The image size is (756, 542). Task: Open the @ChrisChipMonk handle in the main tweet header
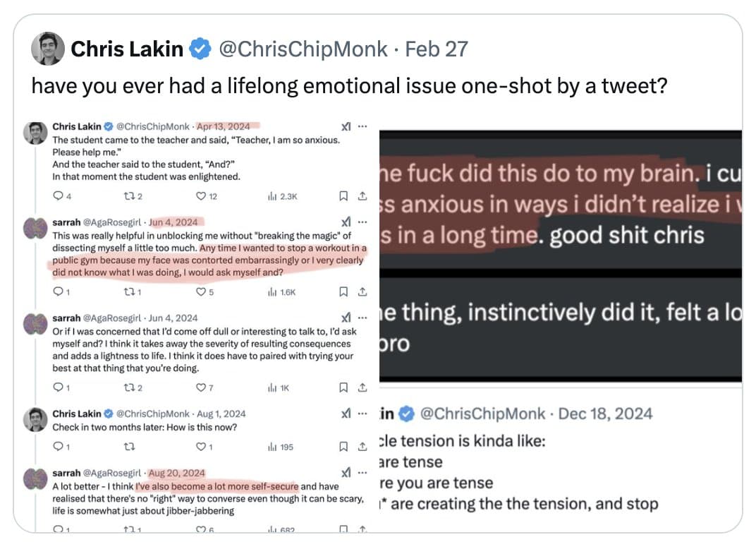(303, 49)
